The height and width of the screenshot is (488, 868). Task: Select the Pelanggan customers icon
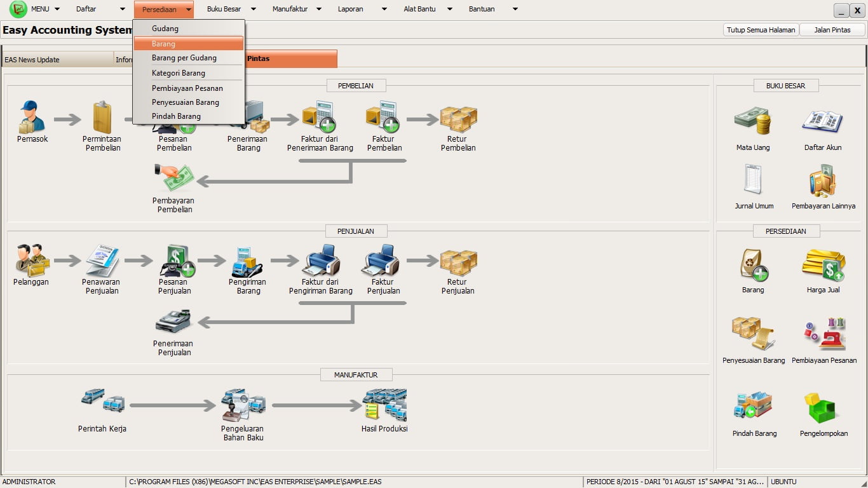pyautogui.click(x=32, y=260)
